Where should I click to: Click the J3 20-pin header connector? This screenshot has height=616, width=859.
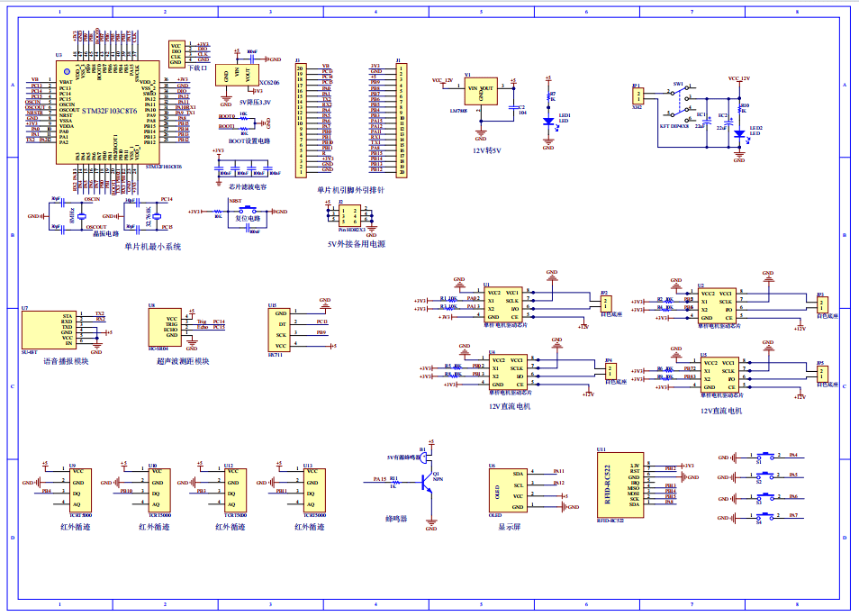tap(301, 119)
